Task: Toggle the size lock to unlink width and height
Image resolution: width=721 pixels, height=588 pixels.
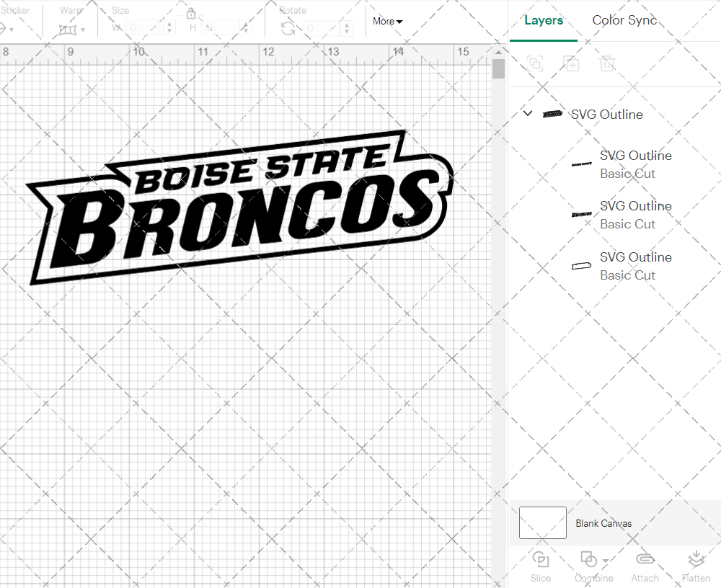Action: tap(191, 13)
